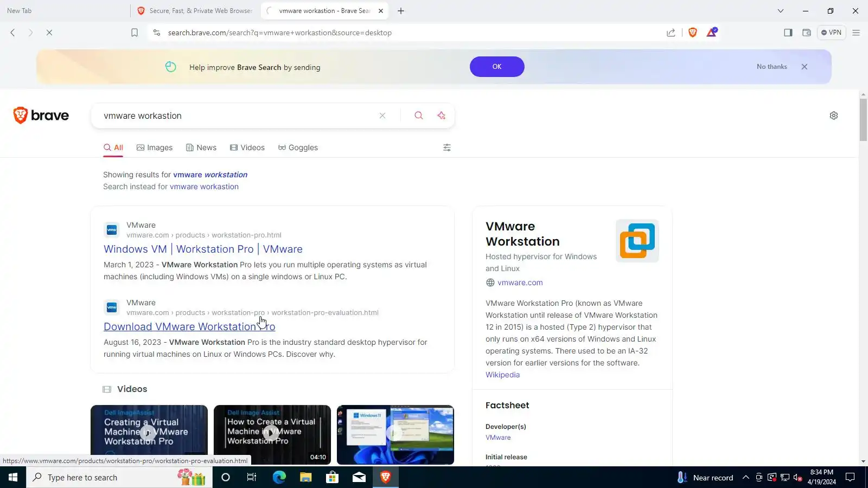
Task: Select the All results tab
Action: [113, 147]
